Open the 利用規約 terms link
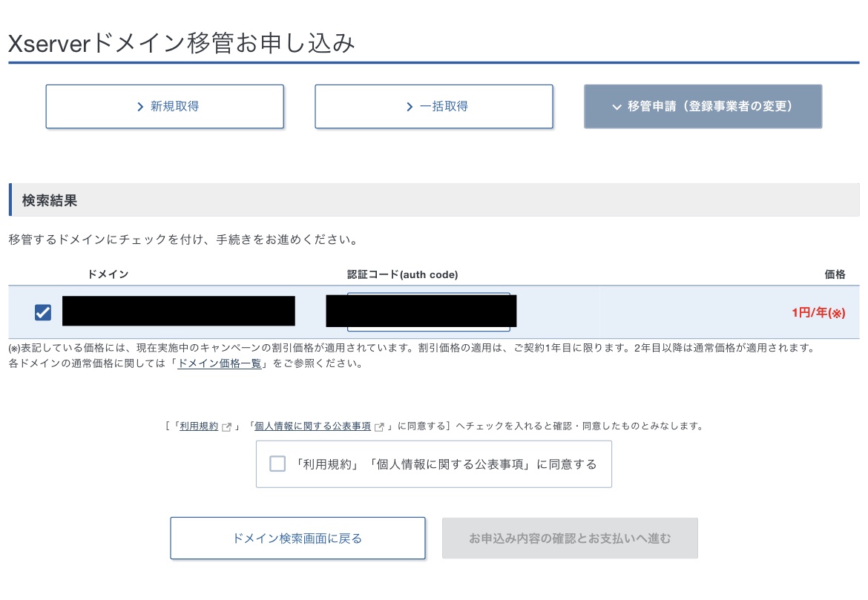The image size is (868, 600). tap(198, 426)
